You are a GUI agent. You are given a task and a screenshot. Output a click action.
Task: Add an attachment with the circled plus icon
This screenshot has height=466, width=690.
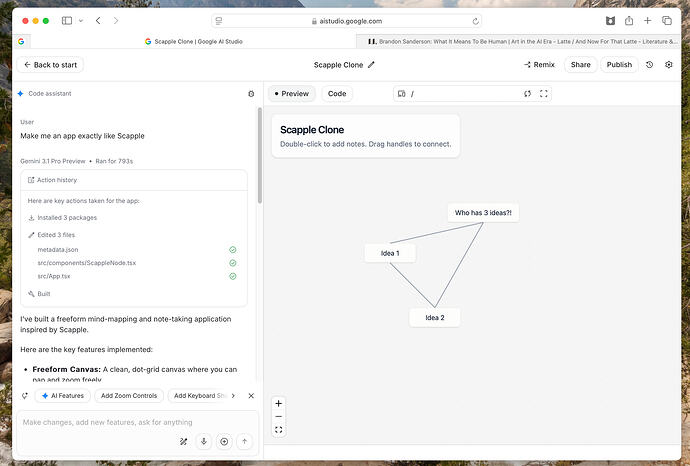pyautogui.click(x=224, y=441)
